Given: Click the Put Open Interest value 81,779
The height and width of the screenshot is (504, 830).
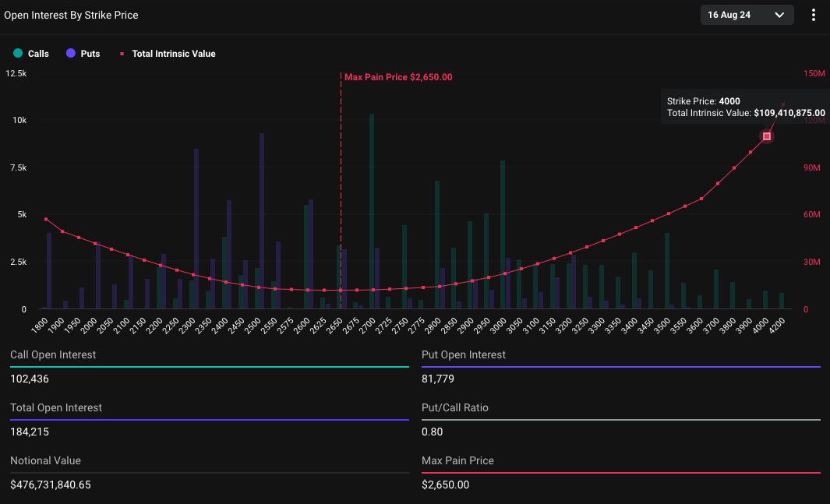Looking at the screenshot, I should 438,379.
